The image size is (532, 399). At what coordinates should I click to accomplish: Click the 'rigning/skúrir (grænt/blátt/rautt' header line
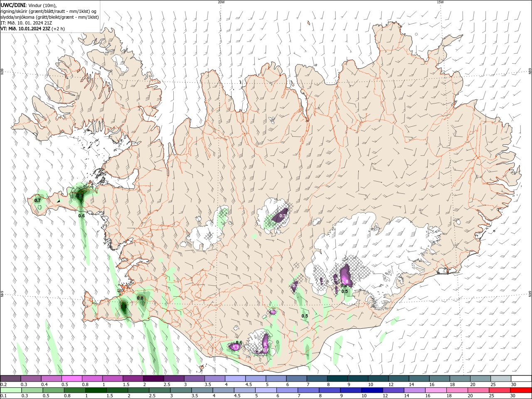point(49,11)
